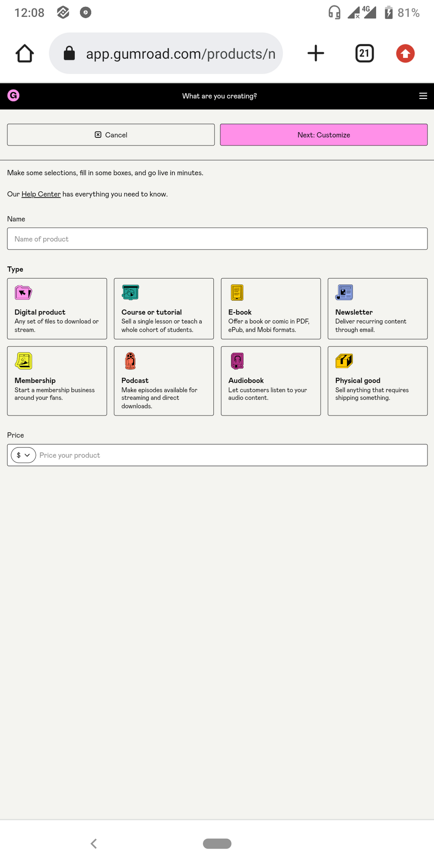The height and width of the screenshot is (868, 434).
Task: Open the currency dropdown
Action: point(23,455)
